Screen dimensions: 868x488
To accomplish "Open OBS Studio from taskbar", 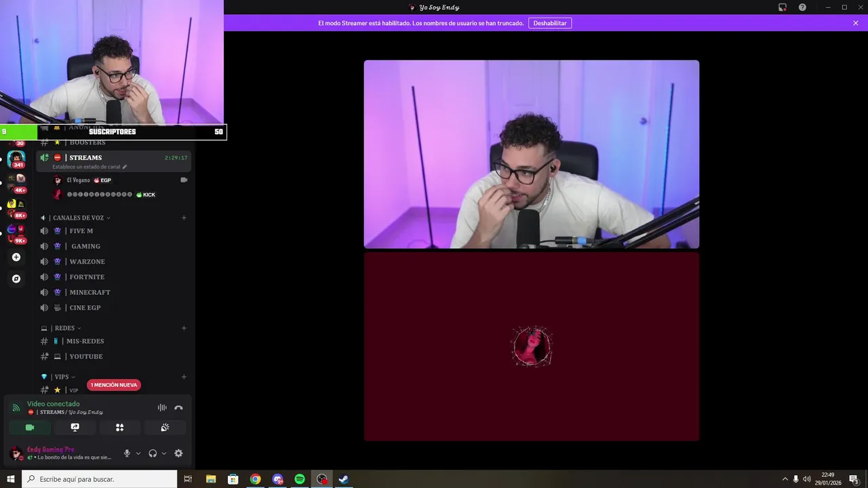I will [x=322, y=479].
